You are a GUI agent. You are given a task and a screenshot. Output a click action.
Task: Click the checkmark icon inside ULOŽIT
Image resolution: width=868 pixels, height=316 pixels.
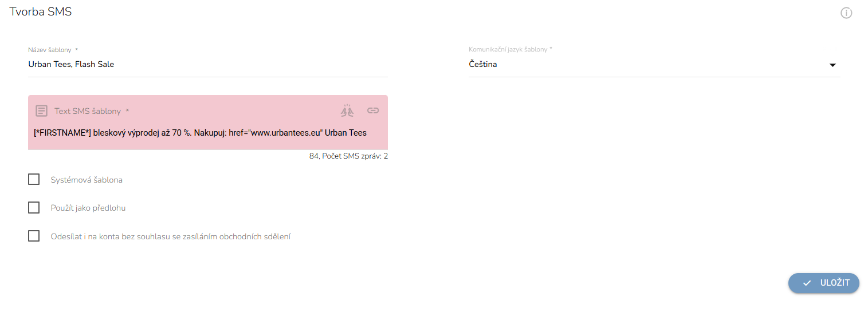click(x=807, y=283)
